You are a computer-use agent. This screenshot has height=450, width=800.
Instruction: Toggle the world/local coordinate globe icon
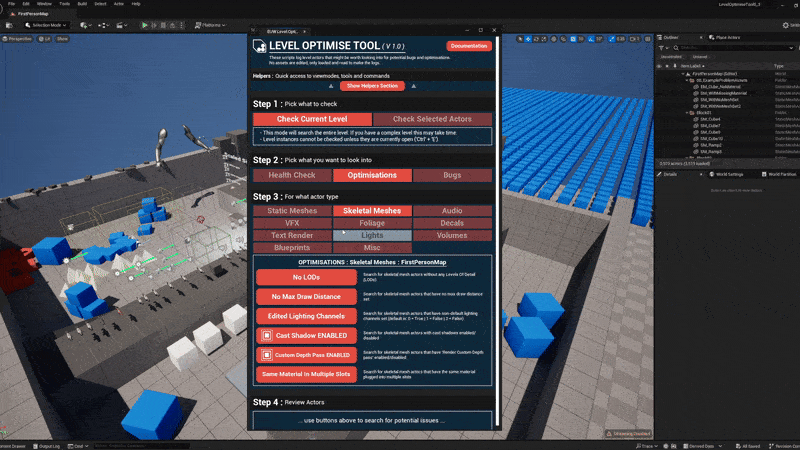click(554, 39)
